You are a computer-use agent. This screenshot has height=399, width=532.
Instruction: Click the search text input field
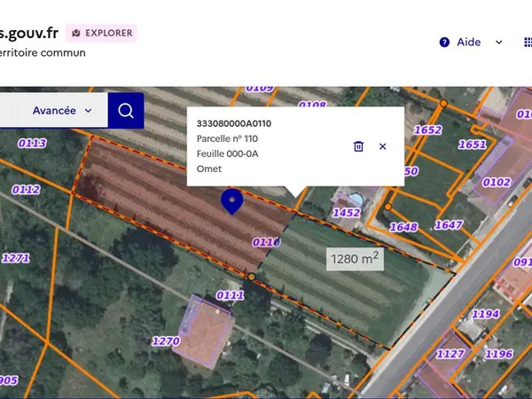tap(9, 111)
